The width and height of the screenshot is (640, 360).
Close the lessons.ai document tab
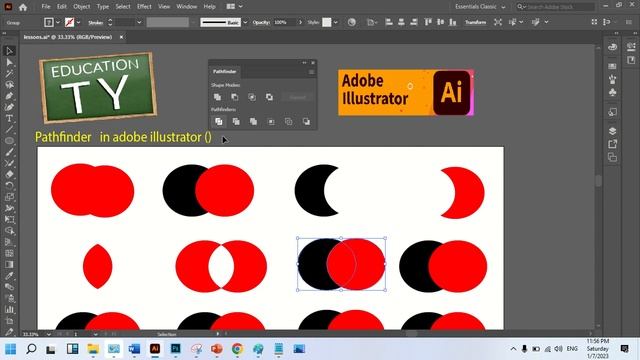click(x=121, y=37)
